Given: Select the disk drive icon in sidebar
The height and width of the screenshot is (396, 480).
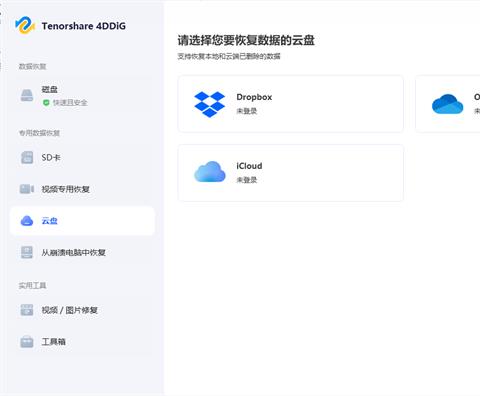Looking at the screenshot, I should 27,95.
